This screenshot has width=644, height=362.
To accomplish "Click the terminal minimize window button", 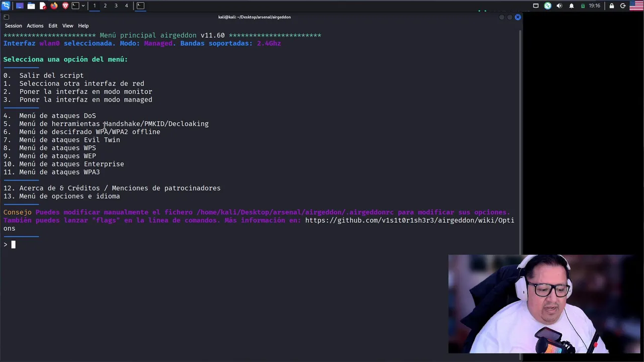I will 502,17.
